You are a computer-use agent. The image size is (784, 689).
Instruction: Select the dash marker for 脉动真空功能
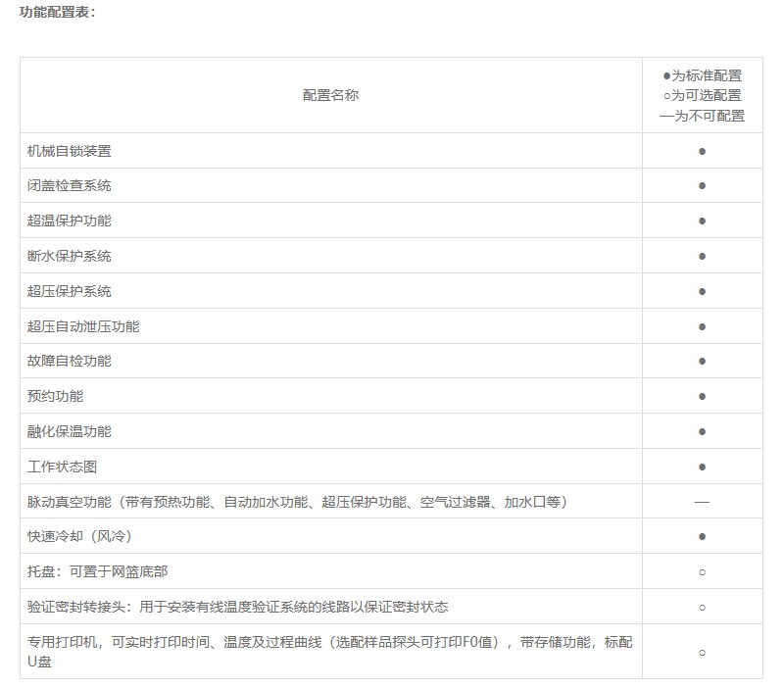click(x=702, y=502)
